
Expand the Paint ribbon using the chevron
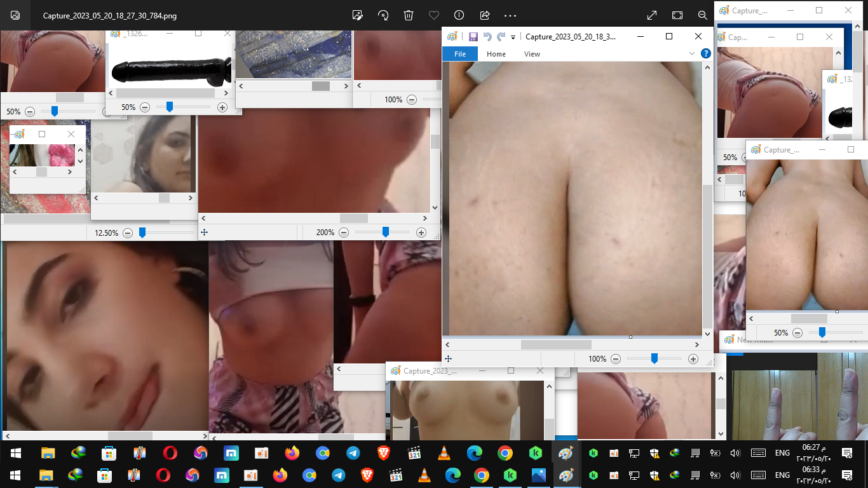pyautogui.click(x=692, y=54)
